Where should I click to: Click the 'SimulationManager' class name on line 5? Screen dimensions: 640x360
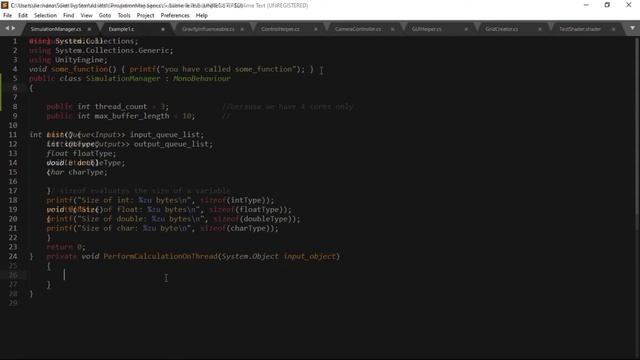(x=123, y=79)
